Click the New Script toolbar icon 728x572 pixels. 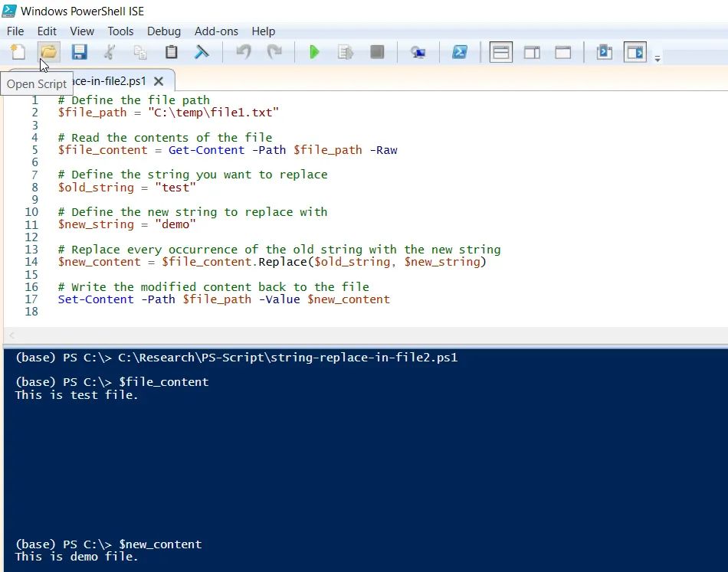pos(18,51)
